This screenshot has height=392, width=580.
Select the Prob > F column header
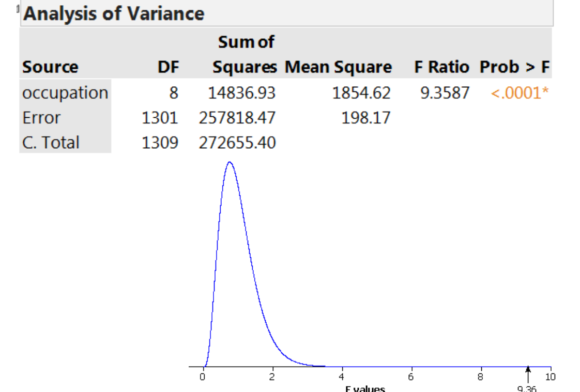514,67
